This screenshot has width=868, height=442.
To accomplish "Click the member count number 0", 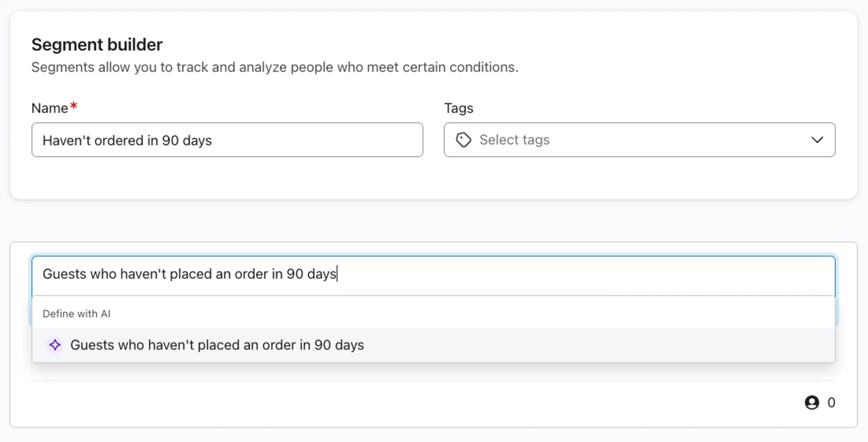I will (831, 402).
